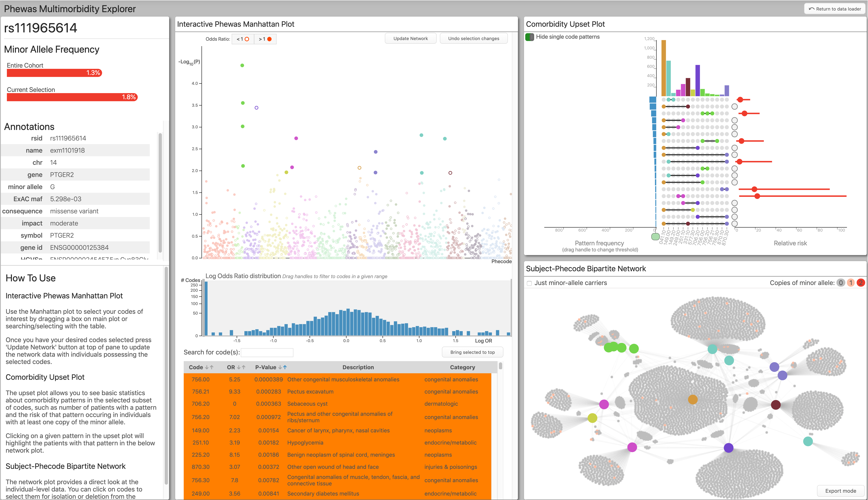Toggle Hide single code patterns switch

point(530,37)
